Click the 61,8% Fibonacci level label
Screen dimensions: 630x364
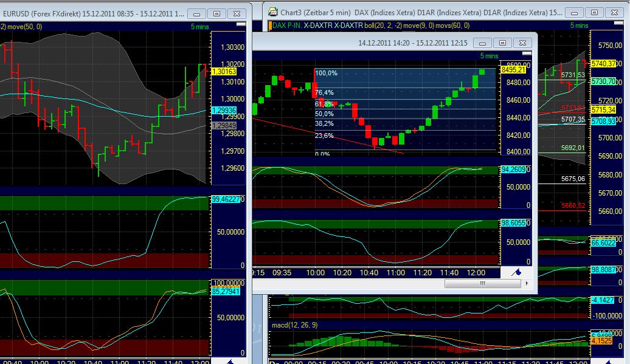point(324,104)
